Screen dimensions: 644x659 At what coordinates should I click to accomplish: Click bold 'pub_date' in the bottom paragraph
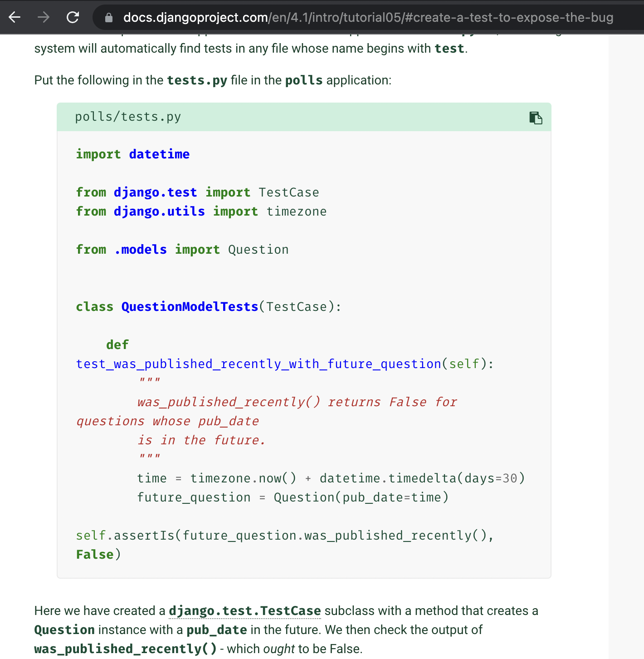pos(217,630)
